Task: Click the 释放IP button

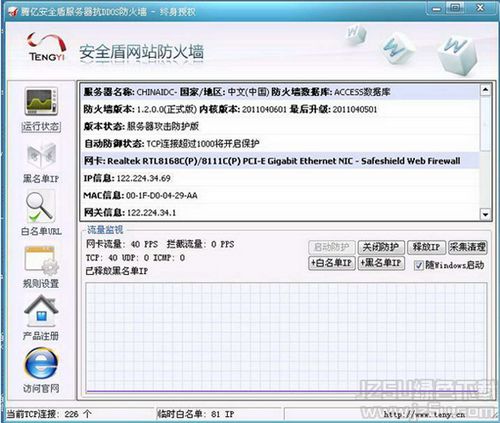Action: 427,247
